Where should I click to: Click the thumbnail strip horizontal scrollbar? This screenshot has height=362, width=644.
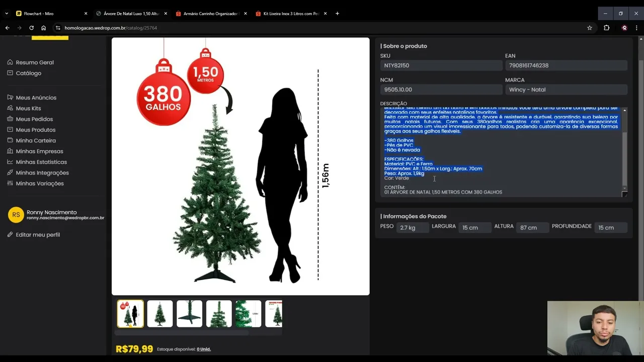click(182, 332)
